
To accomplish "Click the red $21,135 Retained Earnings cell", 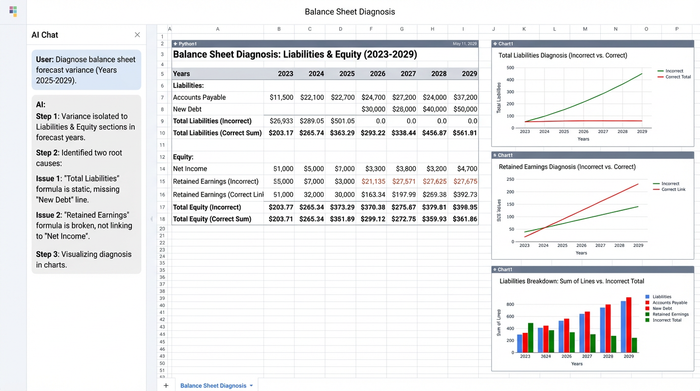I will 373,182.
